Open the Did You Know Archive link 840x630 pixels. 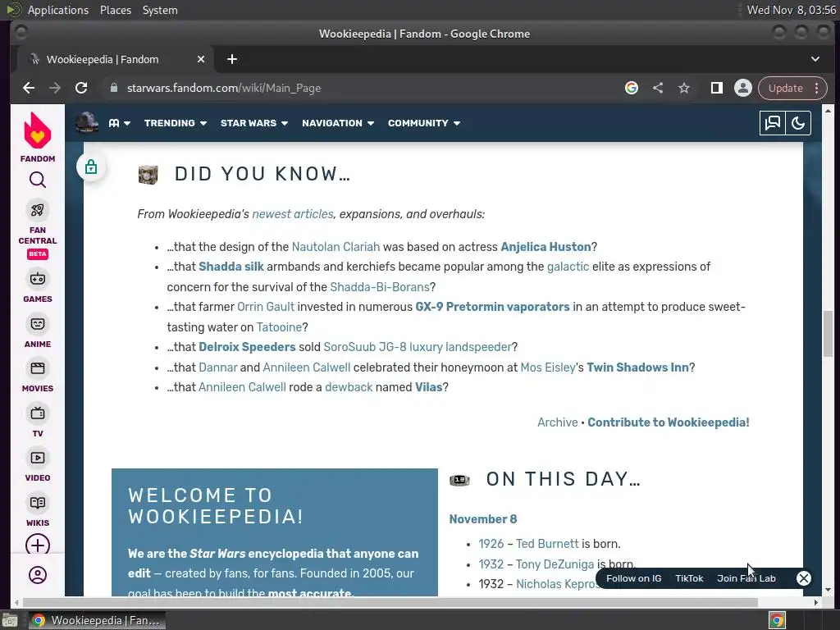[x=557, y=422]
